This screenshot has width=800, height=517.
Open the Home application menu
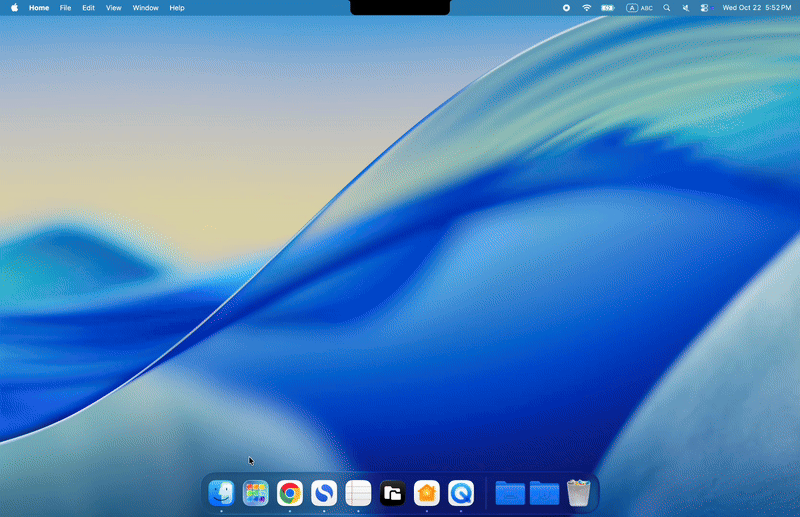39,8
